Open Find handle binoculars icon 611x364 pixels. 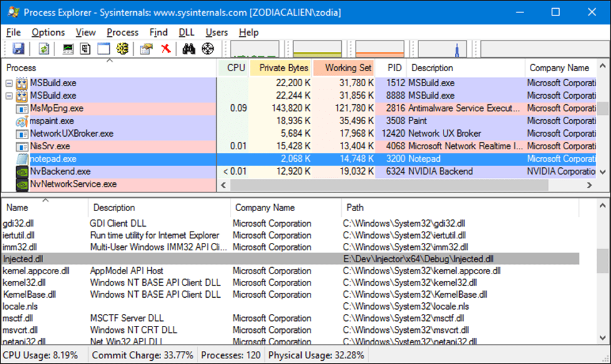(189, 49)
